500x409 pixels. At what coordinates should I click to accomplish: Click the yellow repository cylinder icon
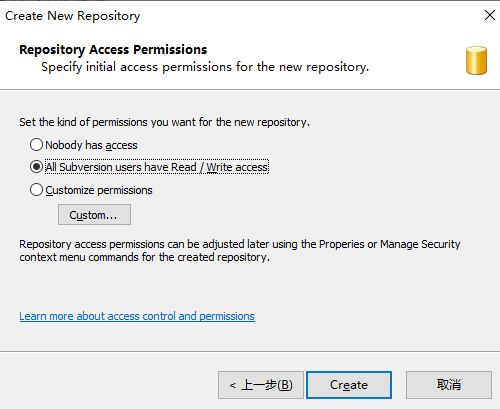click(x=476, y=60)
